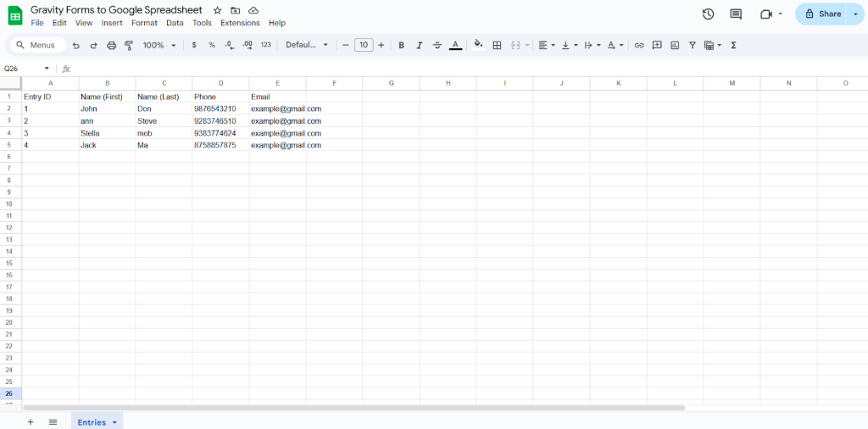Viewport: 868px width, 429px height.
Task: Select the paint format roller
Action: (129, 46)
